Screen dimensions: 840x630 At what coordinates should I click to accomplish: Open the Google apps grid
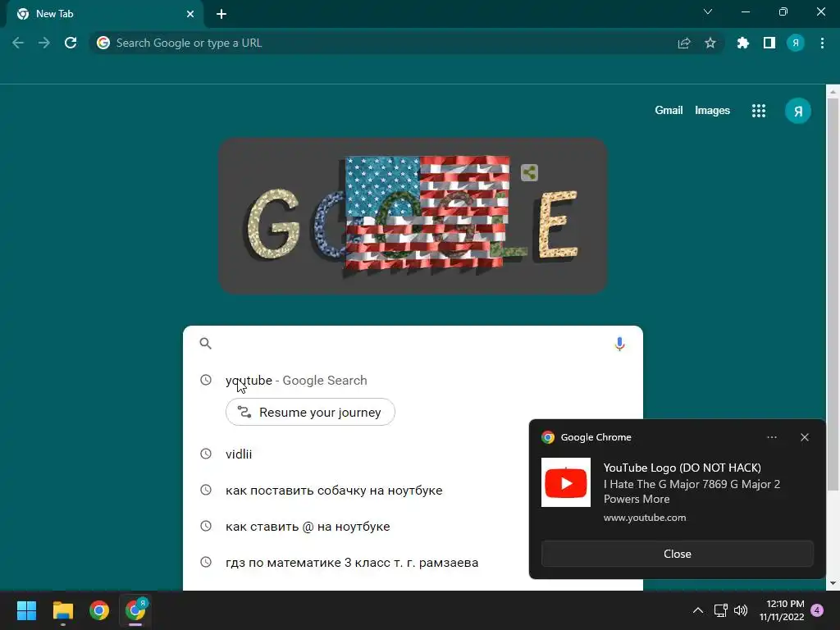tap(759, 111)
